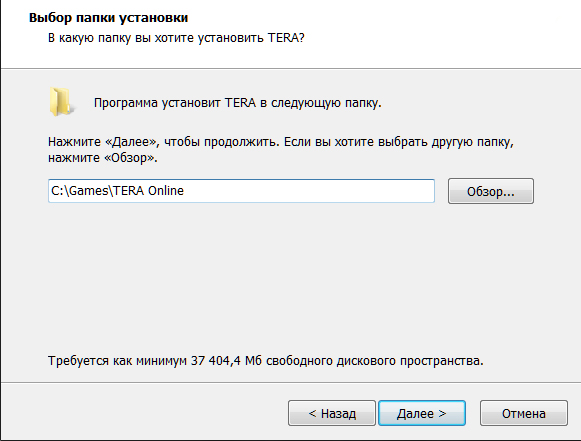The height and width of the screenshot is (441, 581).
Task: Click the yellow folder icon
Action: click(61, 102)
